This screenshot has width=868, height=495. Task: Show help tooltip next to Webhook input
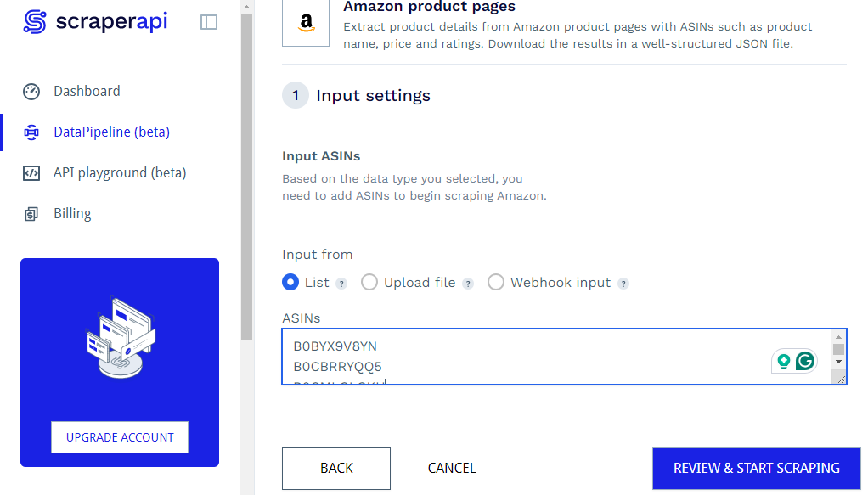pos(623,284)
